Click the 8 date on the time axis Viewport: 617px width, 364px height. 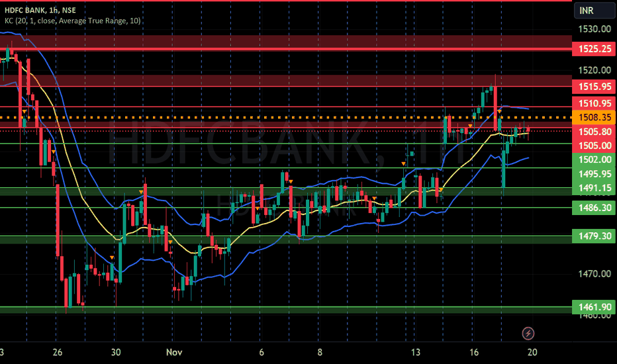click(x=320, y=352)
